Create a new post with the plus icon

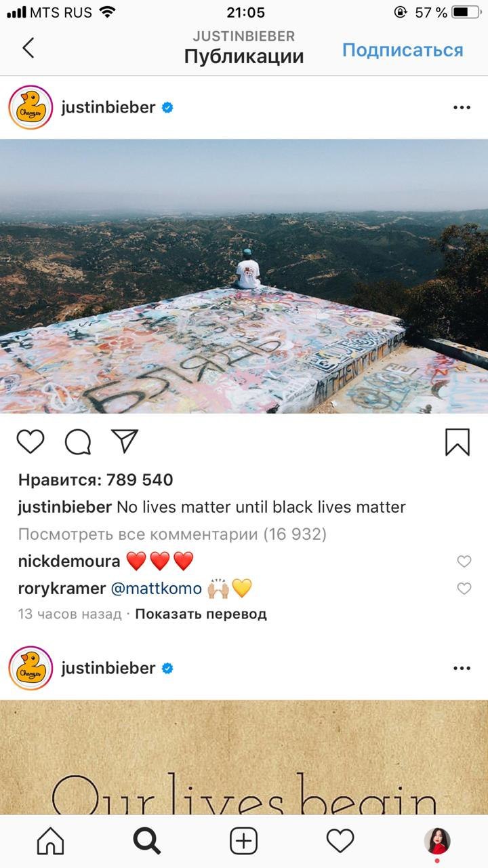(x=244, y=842)
